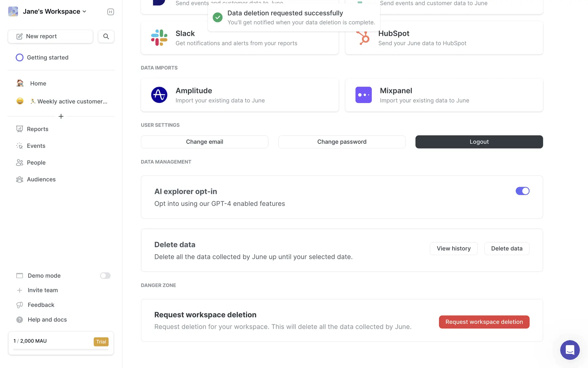Open the Audiences page
588x368 pixels.
point(41,179)
